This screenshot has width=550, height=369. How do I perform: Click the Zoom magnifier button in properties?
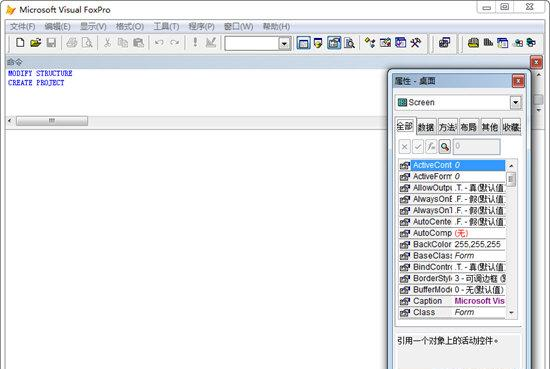tap(445, 147)
